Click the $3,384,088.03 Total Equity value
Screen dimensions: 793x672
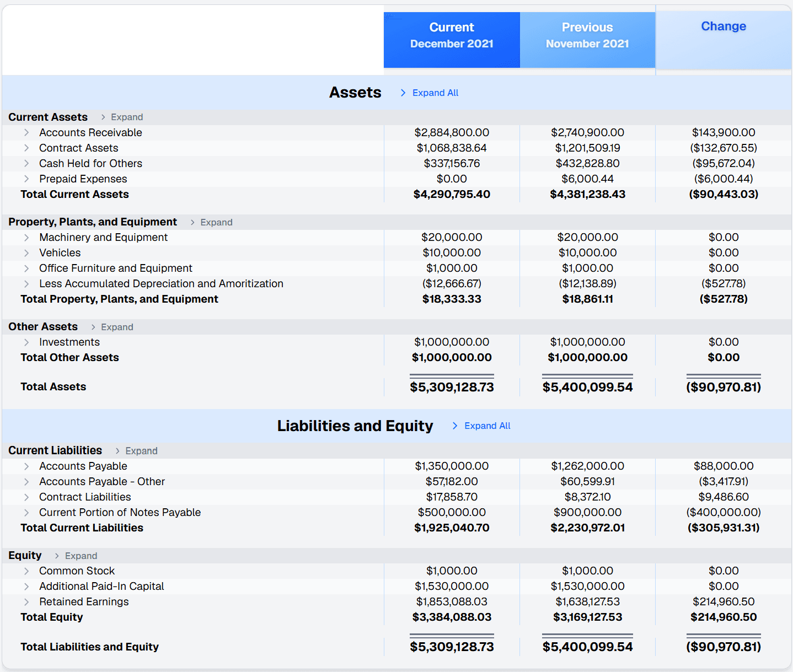point(452,617)
